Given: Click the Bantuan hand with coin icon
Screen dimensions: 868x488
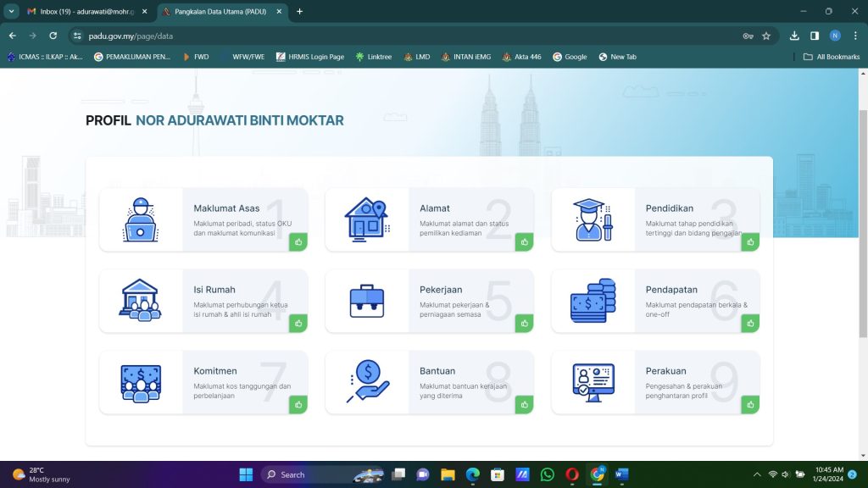Looking at the screenshot, I should click(x=367, y=383).
